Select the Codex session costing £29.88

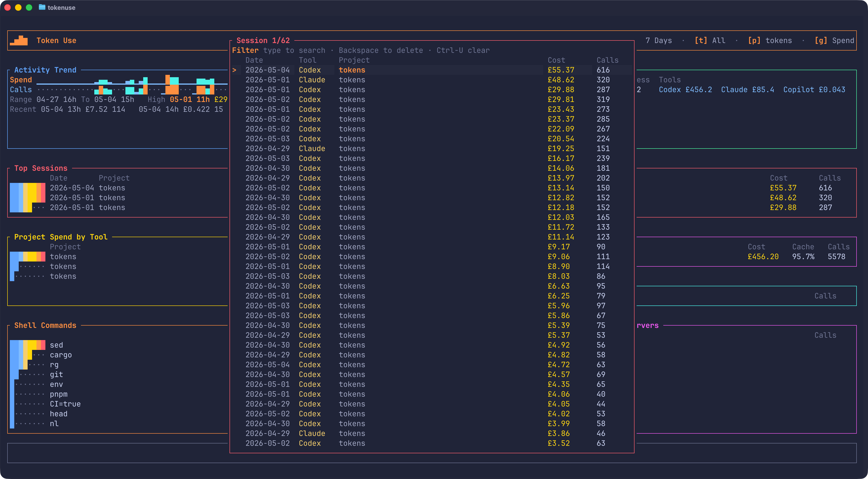pyautogui.click(x=432, y=90)
